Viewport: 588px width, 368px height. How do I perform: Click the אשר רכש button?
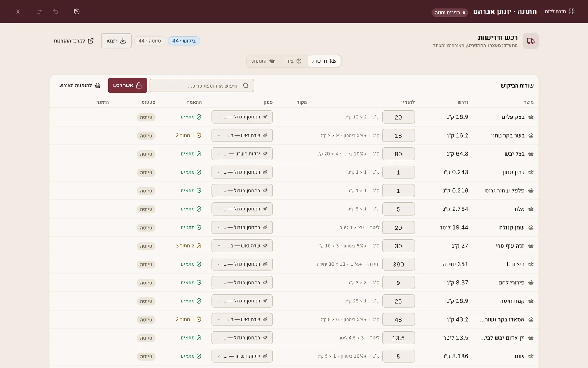(128, 85)
